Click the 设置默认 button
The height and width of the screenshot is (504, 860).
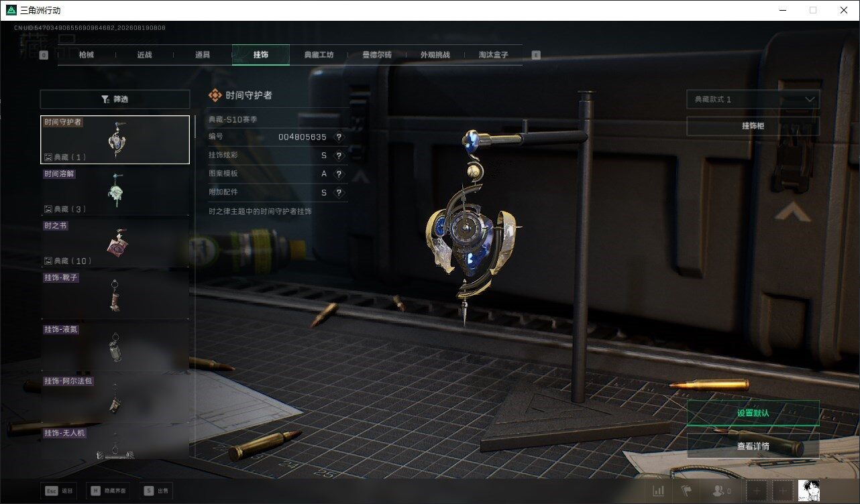click(753, 413)
